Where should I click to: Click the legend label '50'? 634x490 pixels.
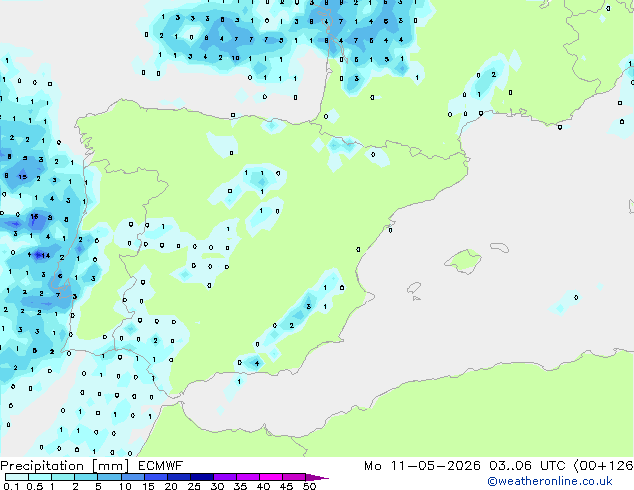point(309,486)
